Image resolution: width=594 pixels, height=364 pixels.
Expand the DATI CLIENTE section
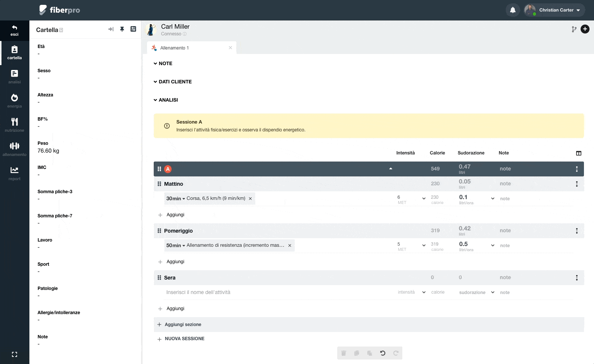173,82
